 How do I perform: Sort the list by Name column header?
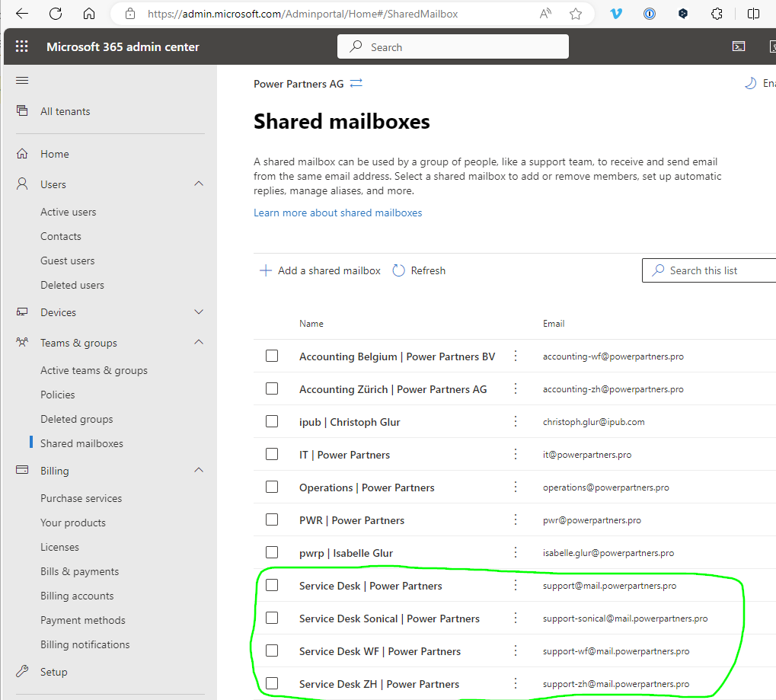tap(311, 323)
